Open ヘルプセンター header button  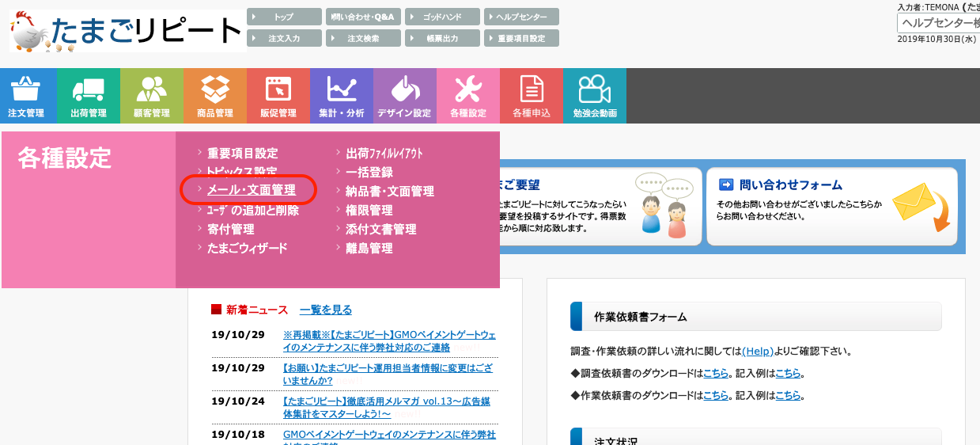click(521, 17)
